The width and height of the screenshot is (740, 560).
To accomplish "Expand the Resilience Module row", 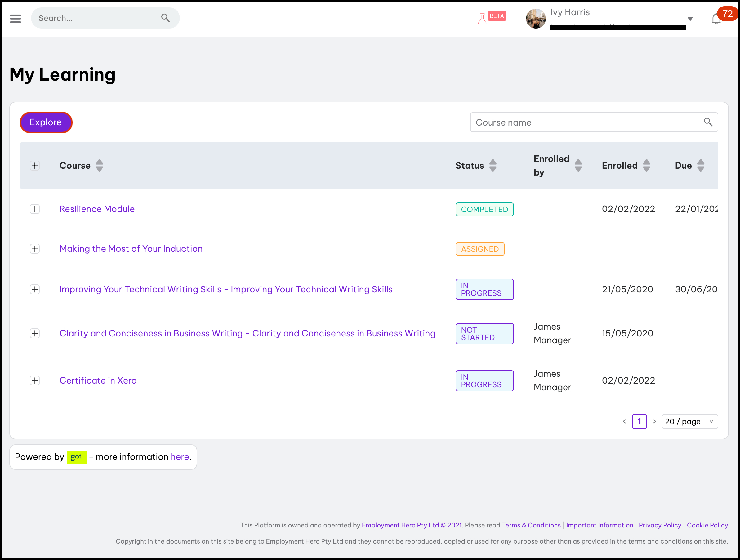I will pos(35,209).
